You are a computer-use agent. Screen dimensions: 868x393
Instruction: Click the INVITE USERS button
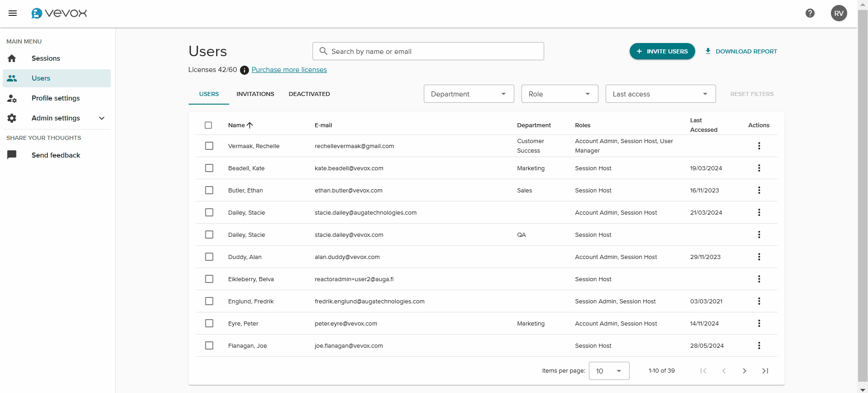[662, 51]
